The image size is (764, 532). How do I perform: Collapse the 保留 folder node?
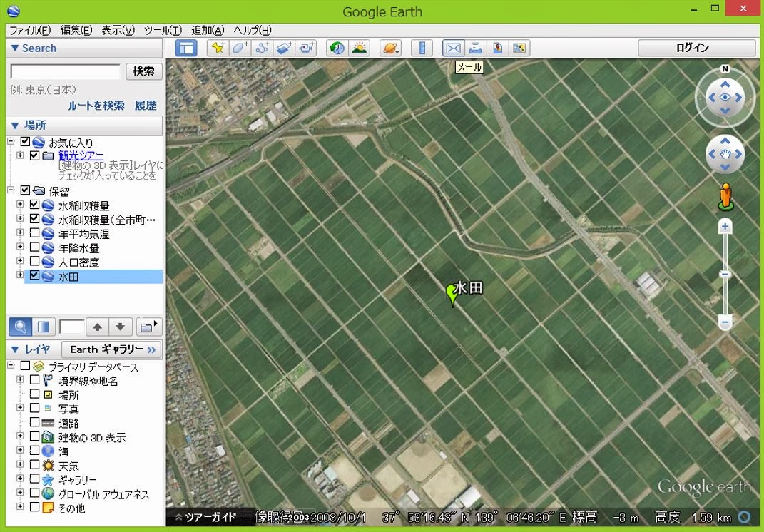[x=11, y=190]
